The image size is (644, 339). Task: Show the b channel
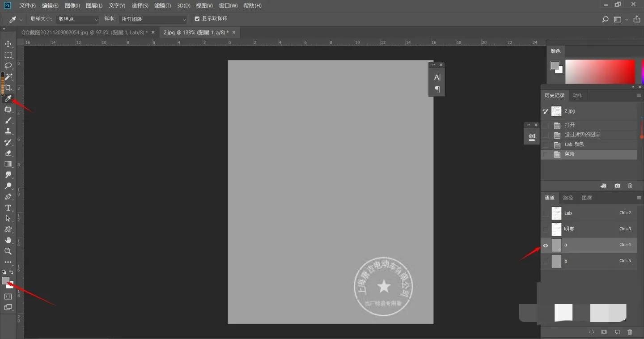pos(545,261)
